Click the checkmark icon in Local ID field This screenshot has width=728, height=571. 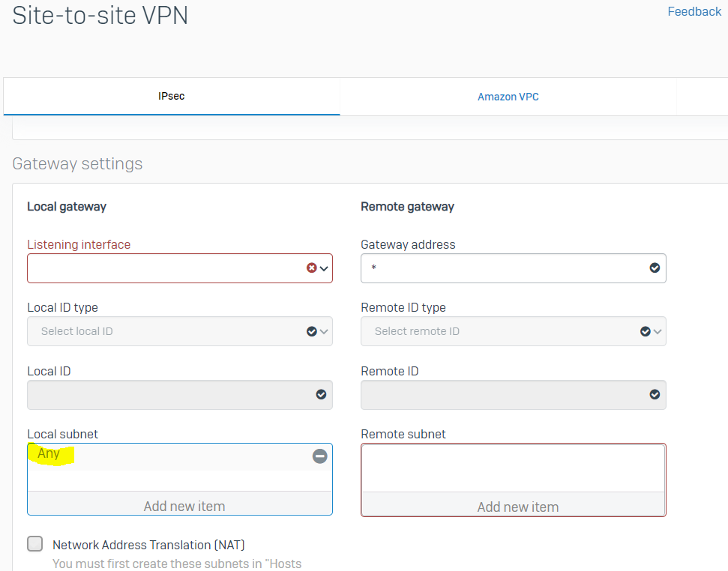[x=322, y=394]
